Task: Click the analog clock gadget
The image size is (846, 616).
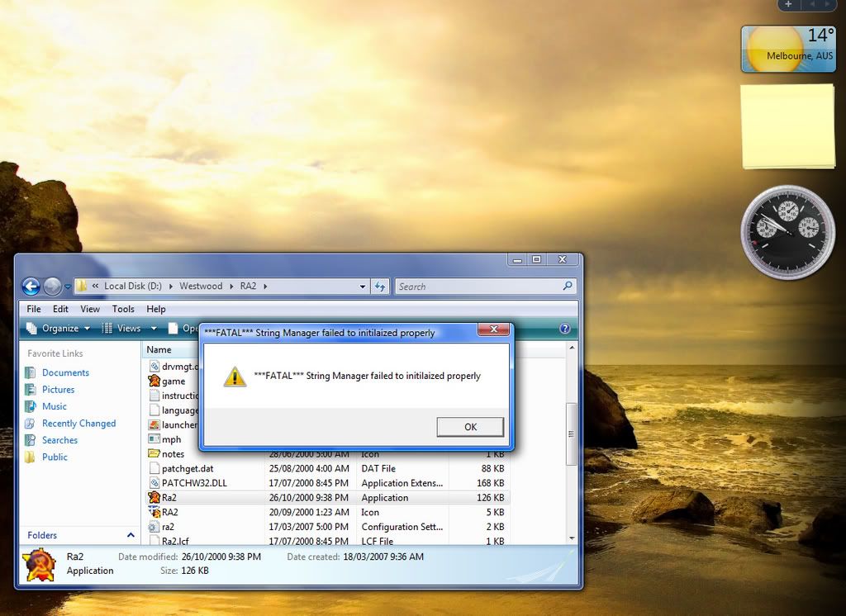Action: click(788, 232)
